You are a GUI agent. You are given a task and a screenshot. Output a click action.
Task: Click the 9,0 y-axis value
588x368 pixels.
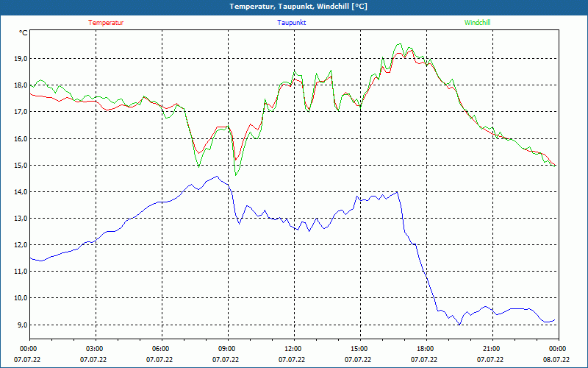point(23,325)
